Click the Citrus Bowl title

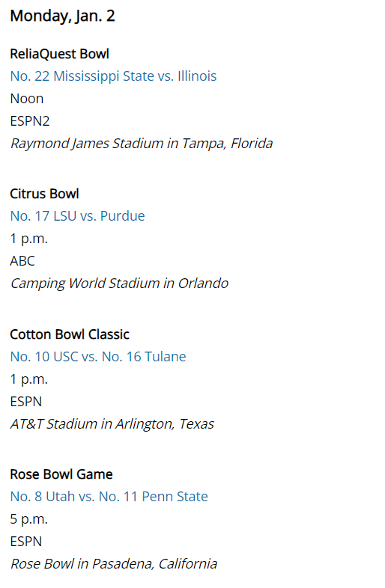[x=44, y=194]
